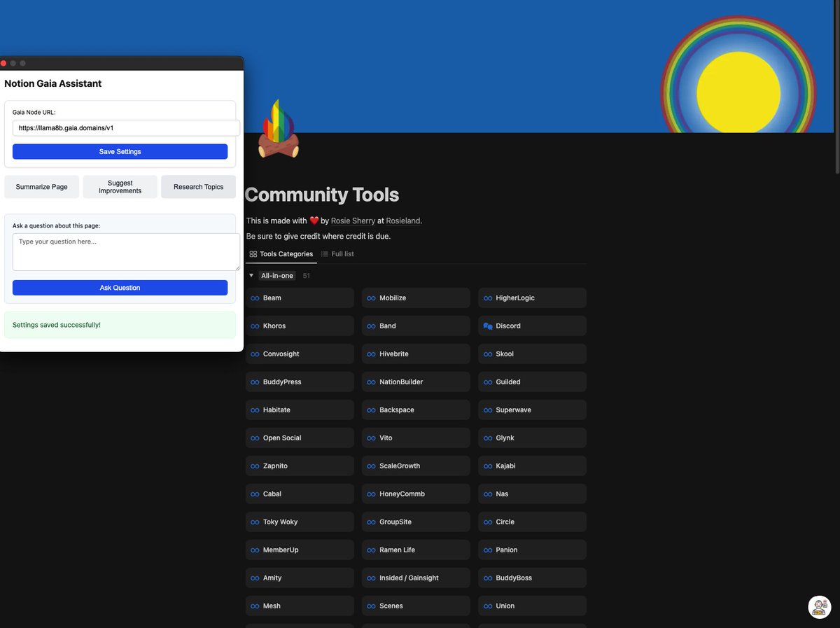The width and height of the screenshot is (840, 628).
Task: Click the link icon beside Beam
Action: [254, 298]
